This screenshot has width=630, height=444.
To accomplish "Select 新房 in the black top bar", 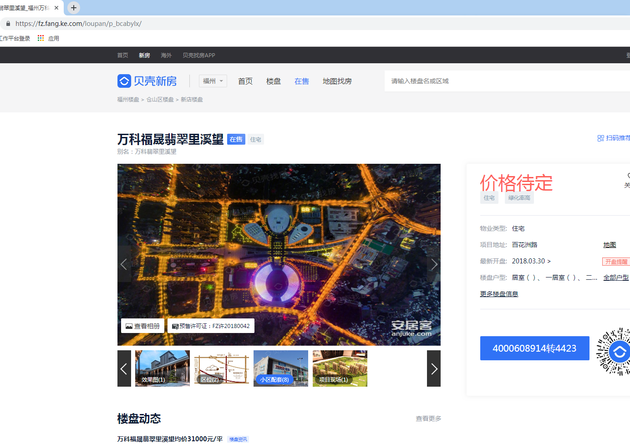I will 144,55.
